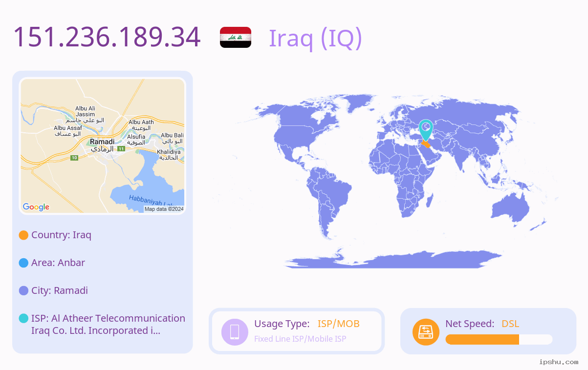
Task: Click the mobile phone Usage Type icon
Action: coord(235,332)
